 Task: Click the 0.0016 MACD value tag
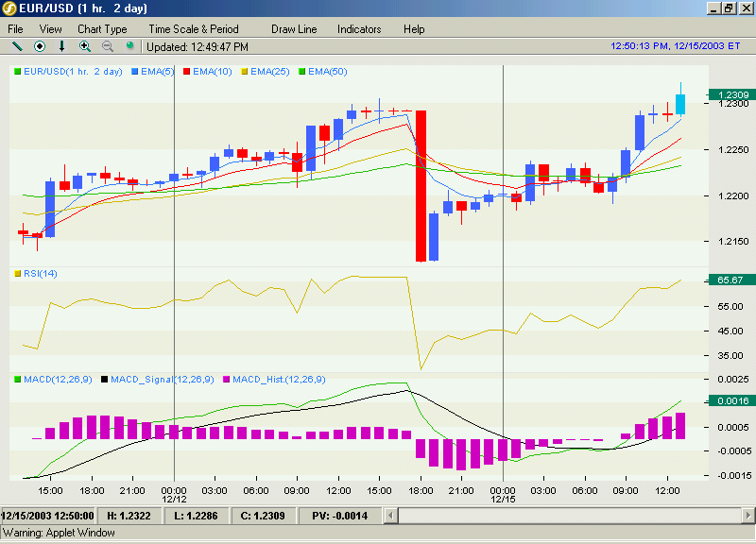pos(733,400)
